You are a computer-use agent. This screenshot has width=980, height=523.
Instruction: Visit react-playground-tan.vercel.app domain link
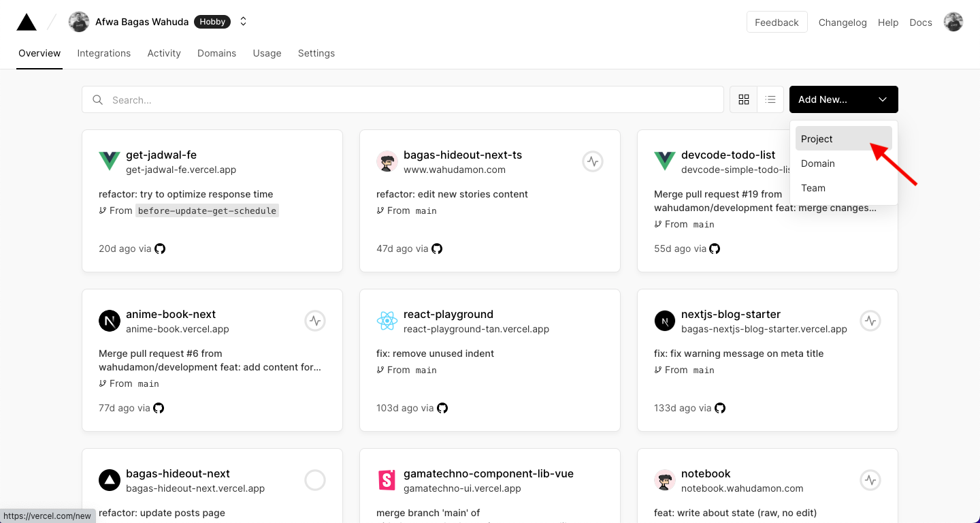476,329
